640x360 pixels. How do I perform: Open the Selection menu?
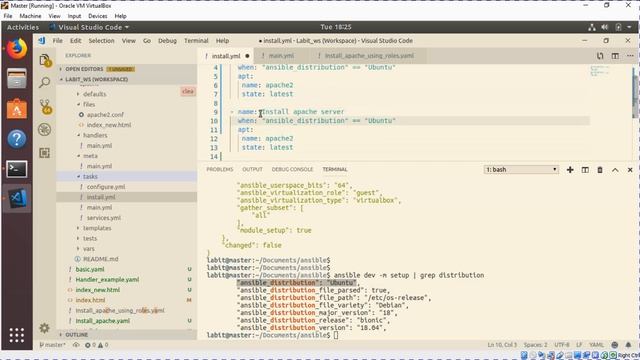[101, 41]
